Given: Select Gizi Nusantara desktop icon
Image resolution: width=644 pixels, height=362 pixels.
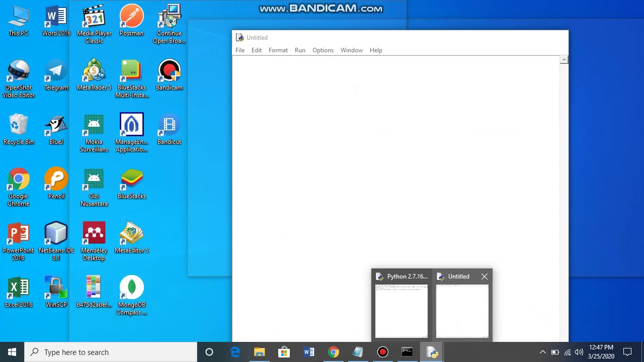Looking at the screenshot, I should click(x=94, y=188).
